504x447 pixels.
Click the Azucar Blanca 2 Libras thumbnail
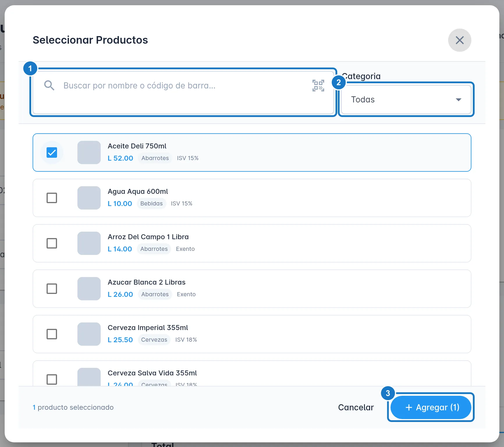[x=89, y=289]
